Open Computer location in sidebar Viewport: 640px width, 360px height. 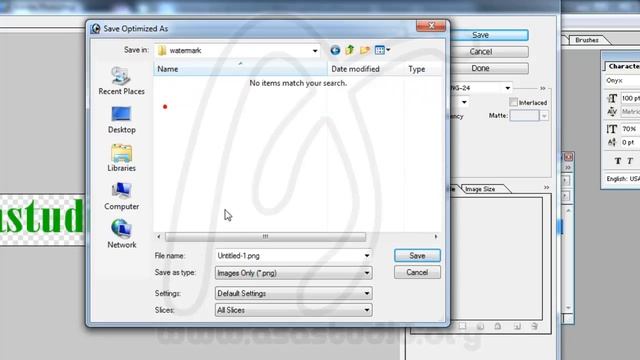(121, 196)
